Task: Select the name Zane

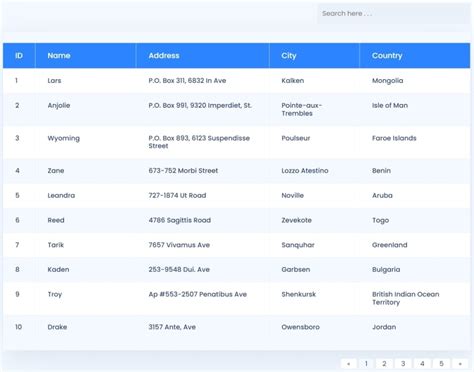Action: point(56,171)
